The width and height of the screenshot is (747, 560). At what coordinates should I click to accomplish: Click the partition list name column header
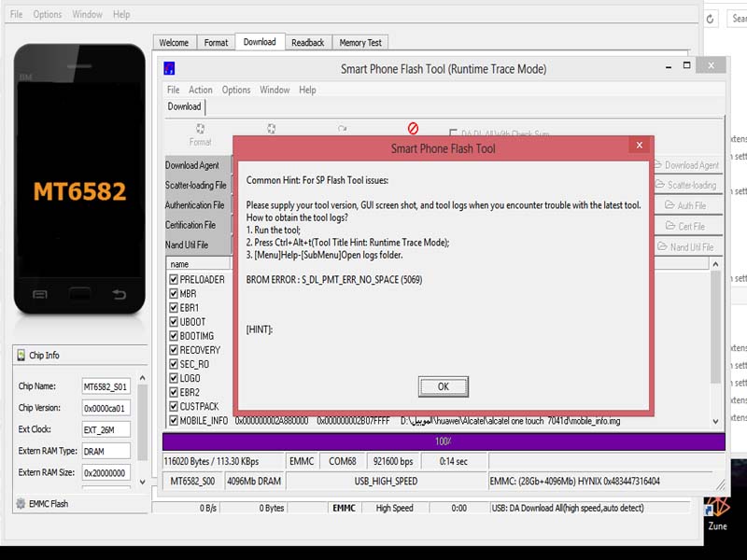[198, 264]
